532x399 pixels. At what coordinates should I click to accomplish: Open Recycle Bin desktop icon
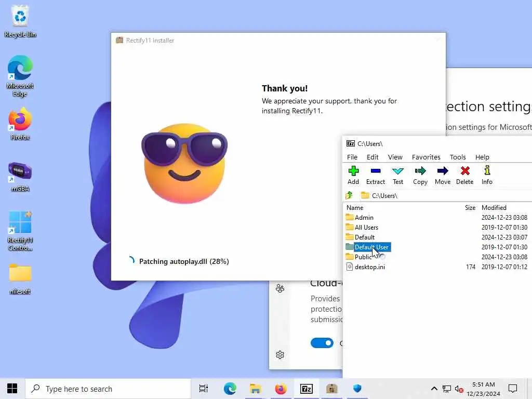click(20, 21)
